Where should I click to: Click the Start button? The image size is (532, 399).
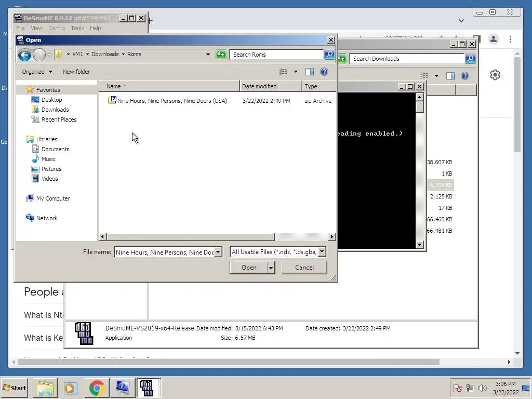(14, 388)
